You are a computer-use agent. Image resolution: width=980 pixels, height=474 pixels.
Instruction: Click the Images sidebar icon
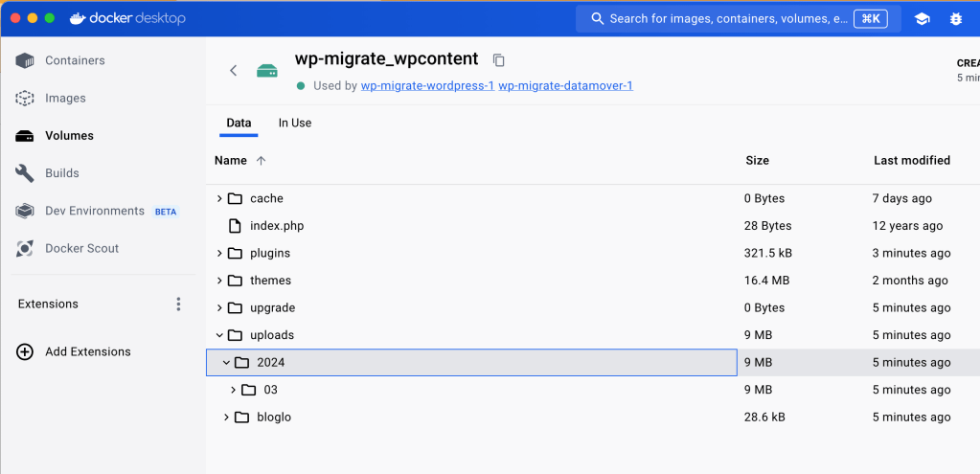pos(26,98)
